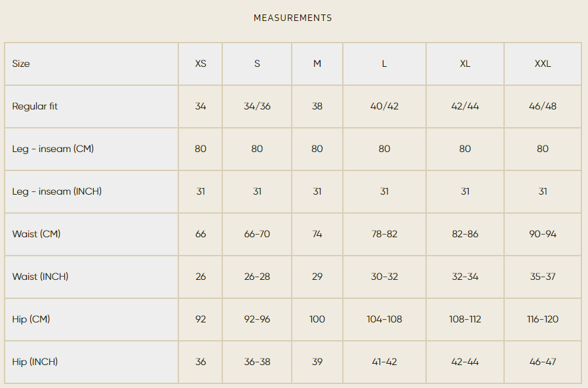Click the Leg - inseam (CM) row label

point(53,149)
